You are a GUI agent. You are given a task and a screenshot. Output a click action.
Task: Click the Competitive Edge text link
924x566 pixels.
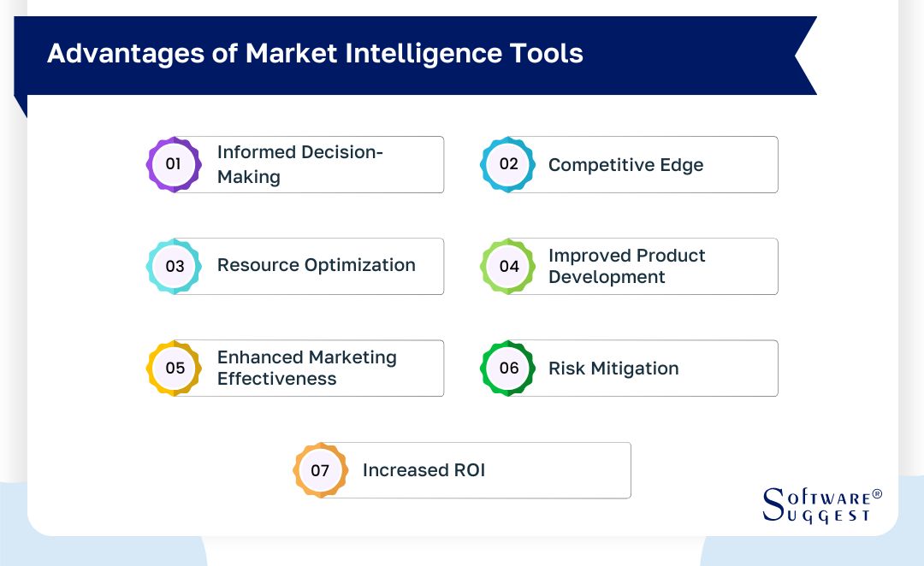(626, 165)
